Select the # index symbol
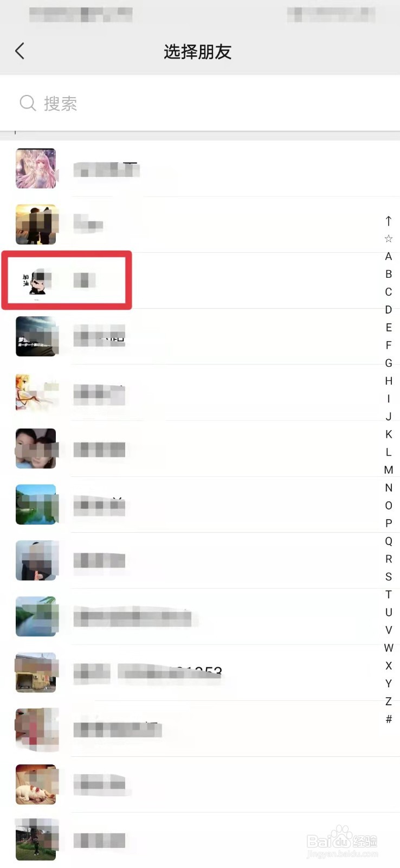The height and width of the screenshot is (868, 400). point(389,719)
